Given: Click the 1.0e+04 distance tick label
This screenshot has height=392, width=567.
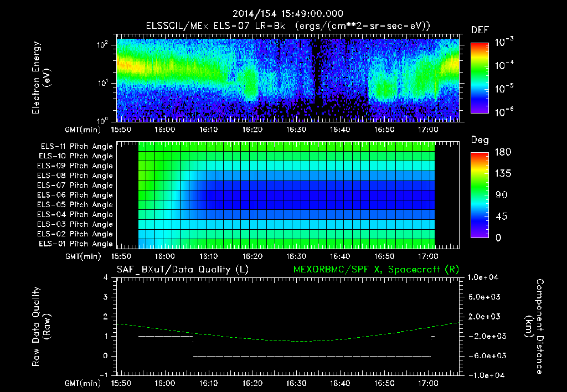Looking at the screenshot, I should [x=483, y=277].
